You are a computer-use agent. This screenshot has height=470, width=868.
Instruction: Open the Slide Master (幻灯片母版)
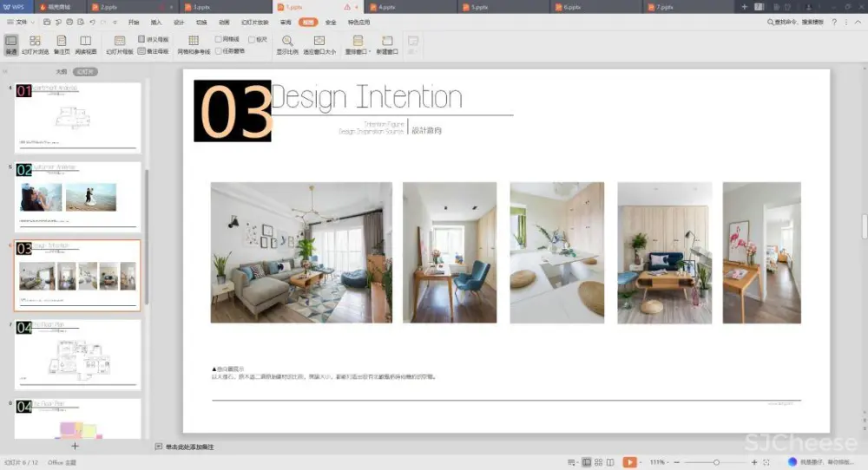(x=120, y=44)
